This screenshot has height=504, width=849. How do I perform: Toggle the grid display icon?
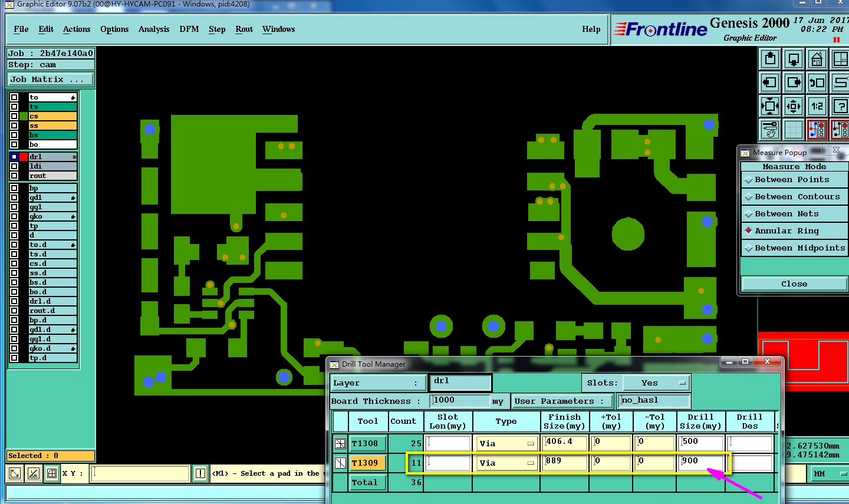pyautogui.click(x=794, y=130)
